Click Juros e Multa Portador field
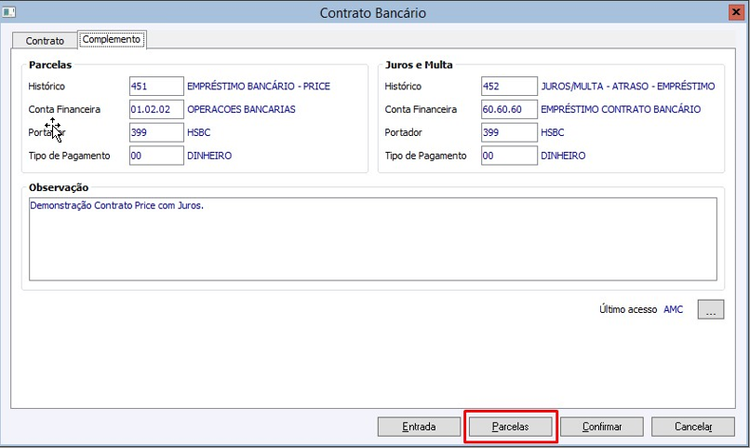The height and width of the screenshot is (448, 750). (x=508, y=132)
